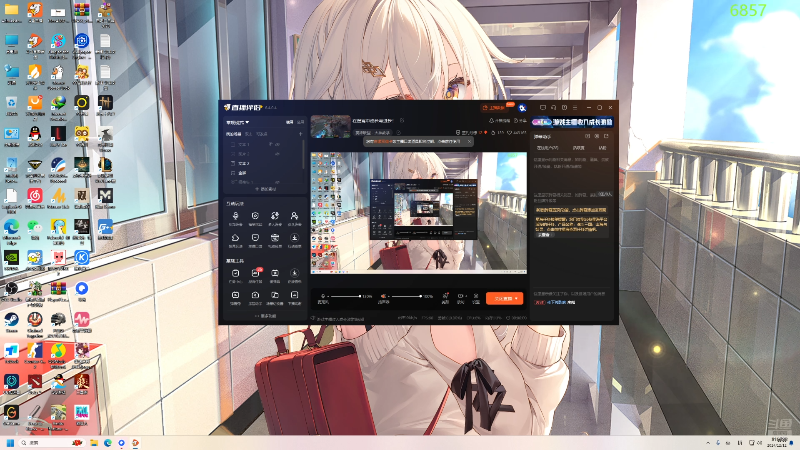Click the download-arrow icon in the interaction grid
800x450 pixels.
[x=294, y=238]
